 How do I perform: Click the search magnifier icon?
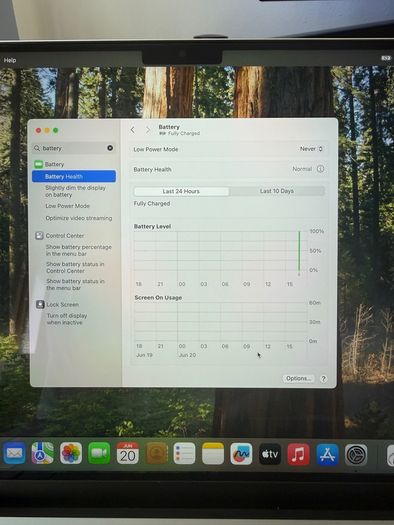pos(37,148)
